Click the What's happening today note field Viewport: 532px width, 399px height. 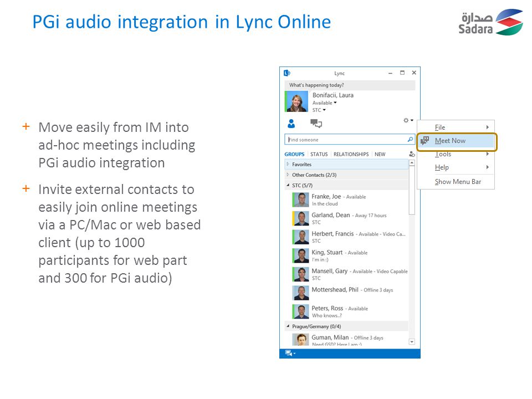coord(350,85)
